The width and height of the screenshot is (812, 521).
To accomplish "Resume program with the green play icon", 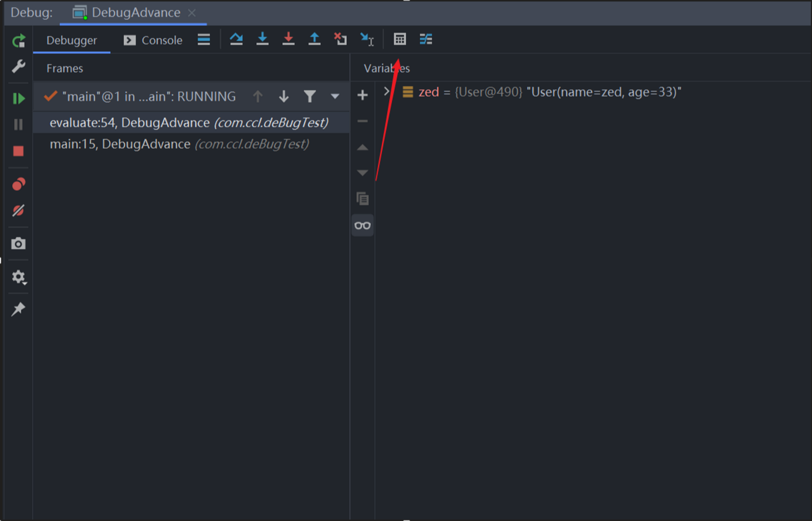I will [x=19, y=99].
